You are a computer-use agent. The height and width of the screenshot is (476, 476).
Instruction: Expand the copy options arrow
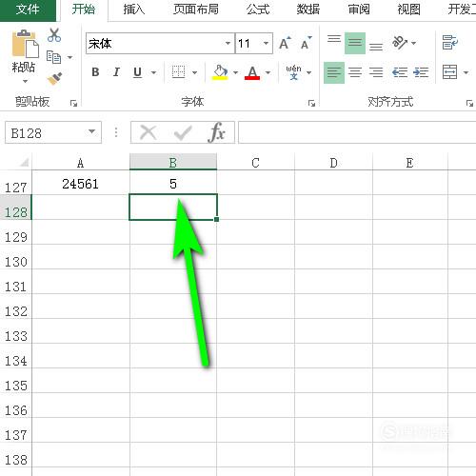point(69,57)
